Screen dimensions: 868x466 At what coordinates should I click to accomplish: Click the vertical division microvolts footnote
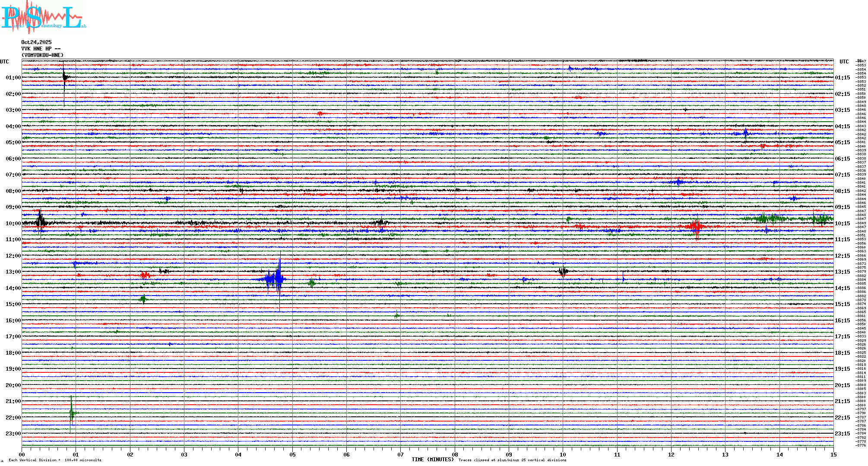point(55,460)
